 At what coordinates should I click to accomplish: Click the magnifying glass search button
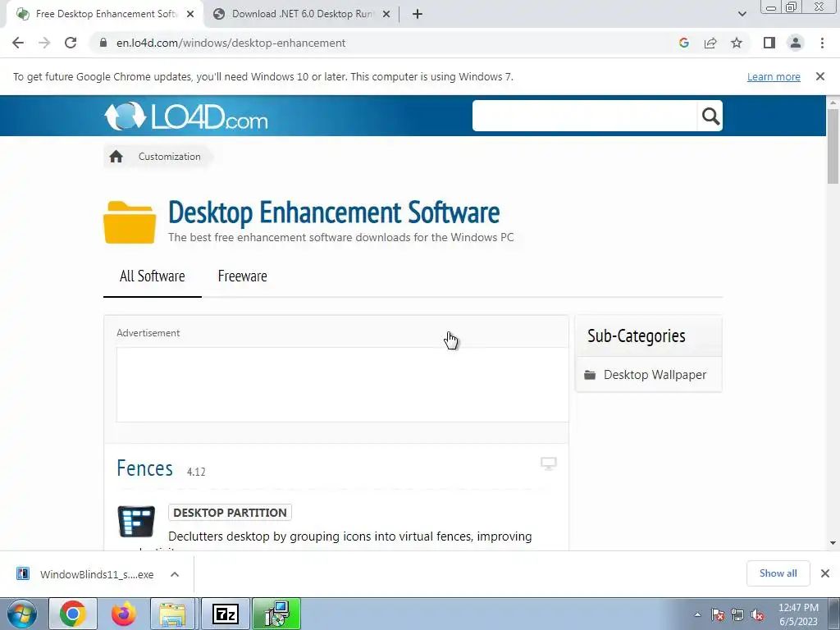(710, 116)
